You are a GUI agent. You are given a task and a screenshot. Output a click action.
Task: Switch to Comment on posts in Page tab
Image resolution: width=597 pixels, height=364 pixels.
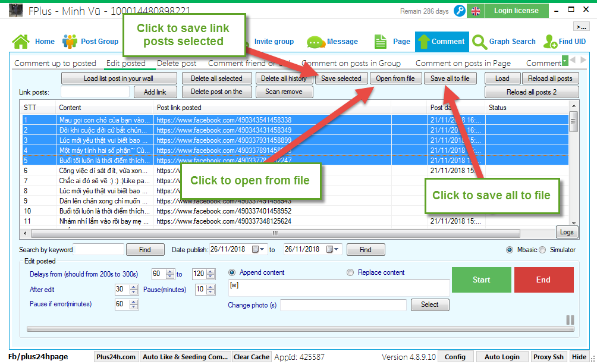point(463,63)
